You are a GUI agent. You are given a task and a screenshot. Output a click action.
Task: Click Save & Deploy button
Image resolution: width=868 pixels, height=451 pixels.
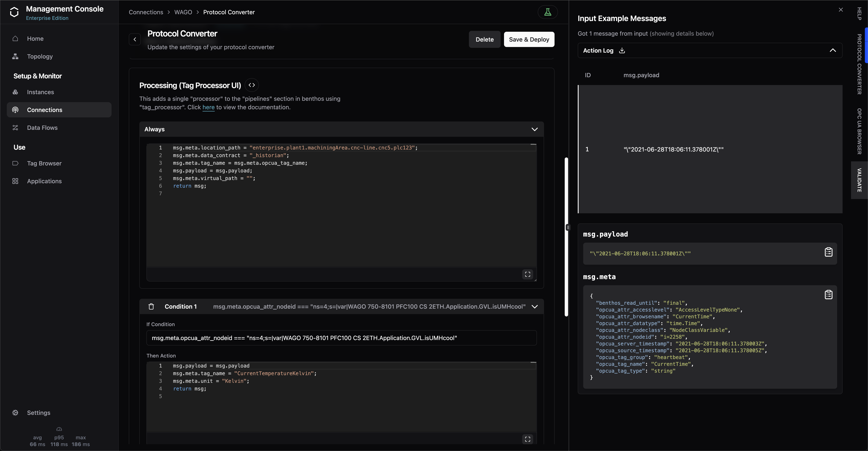[529, 40]
